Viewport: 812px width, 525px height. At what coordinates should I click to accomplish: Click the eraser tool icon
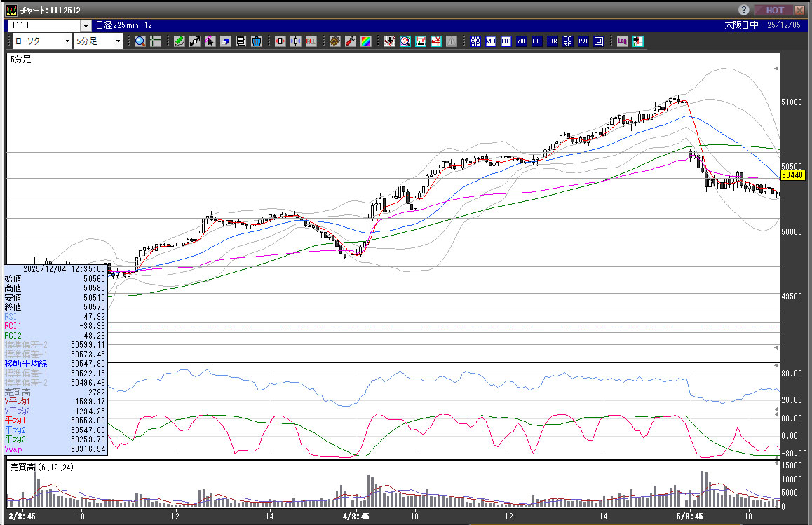click(226, 41)
